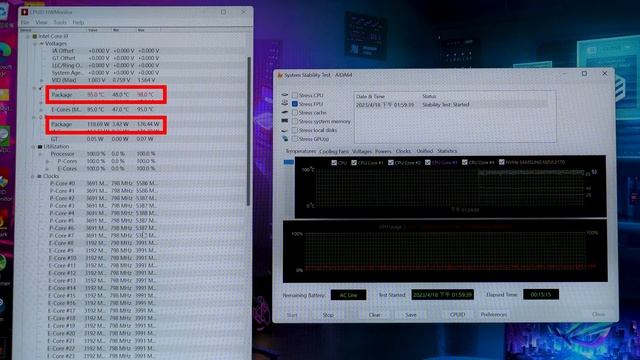Open the File menu in HWMonitor
Screen dimensions: 640x360
pyautogui.click(x=25, y=22)
